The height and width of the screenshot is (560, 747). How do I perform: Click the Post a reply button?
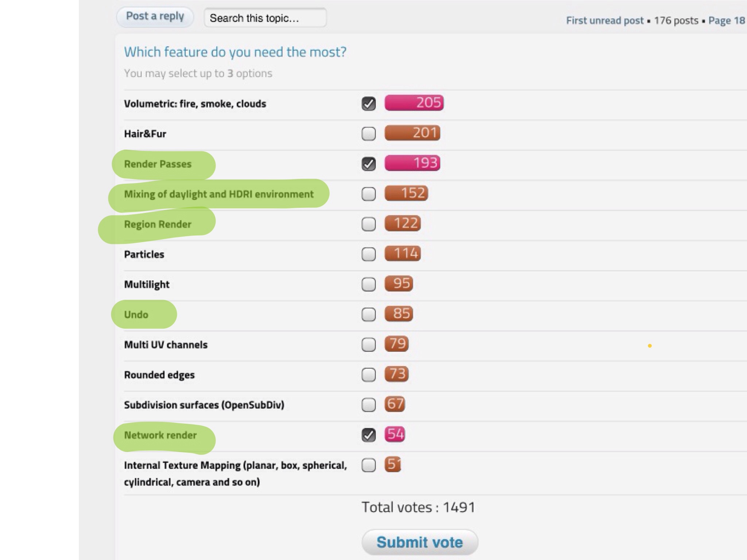point(155,16)
